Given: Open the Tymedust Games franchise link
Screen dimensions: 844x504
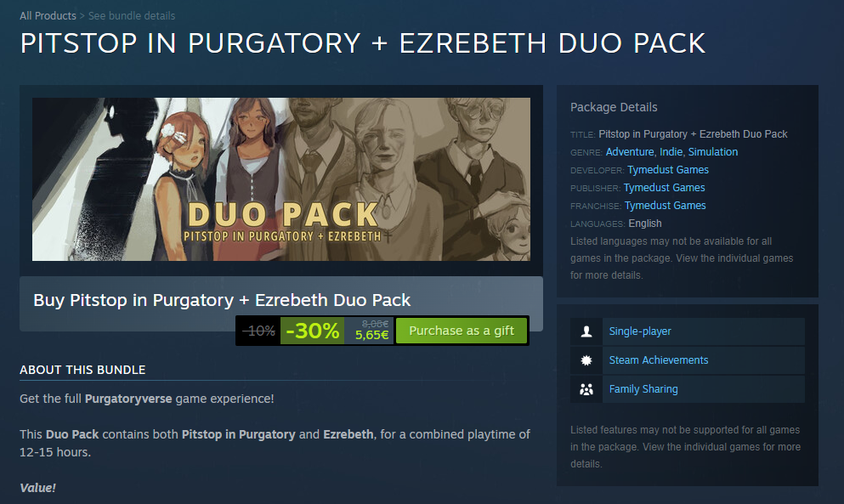Looking at the screenshot, I should (x=666, y=205).
